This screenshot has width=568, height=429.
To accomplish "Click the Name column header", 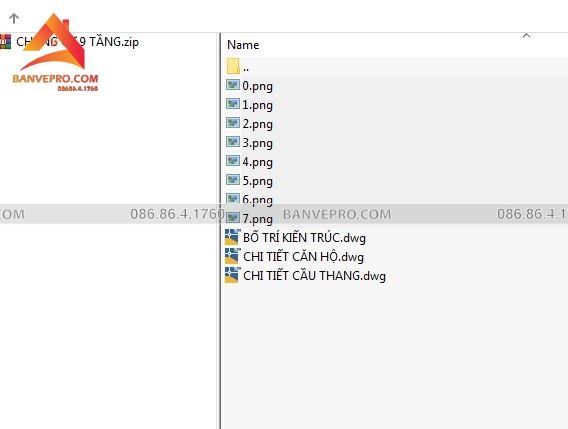I will point(243,45).
